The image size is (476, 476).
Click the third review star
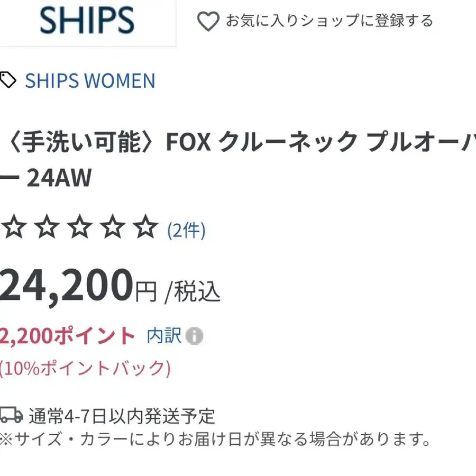[x=80, y=228]
